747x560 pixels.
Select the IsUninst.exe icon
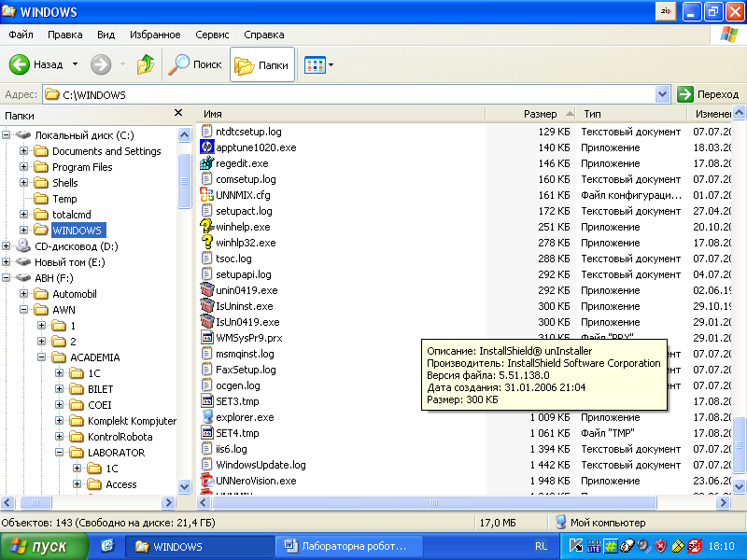click(206, 306)
